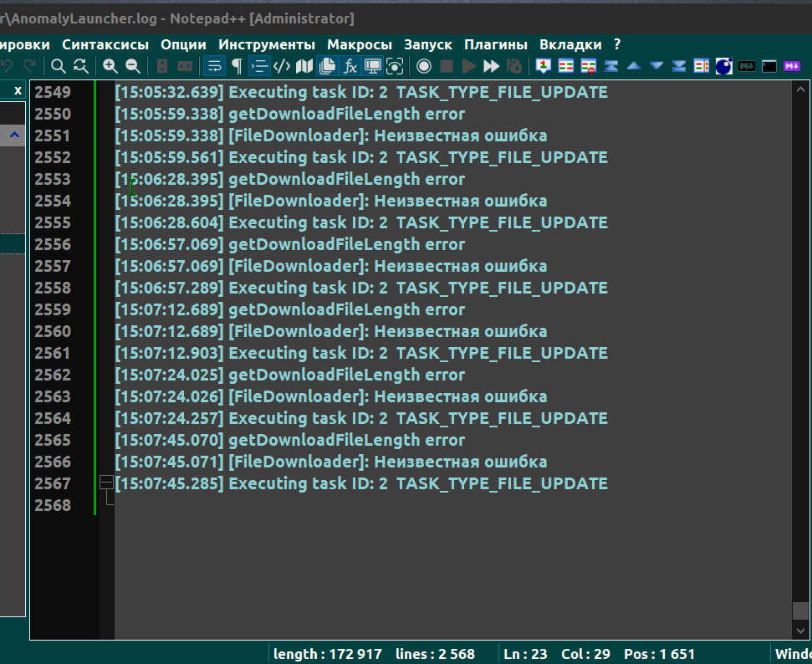Click the lines : 2 568 status field
812x664 pixels.
[435, 654]
